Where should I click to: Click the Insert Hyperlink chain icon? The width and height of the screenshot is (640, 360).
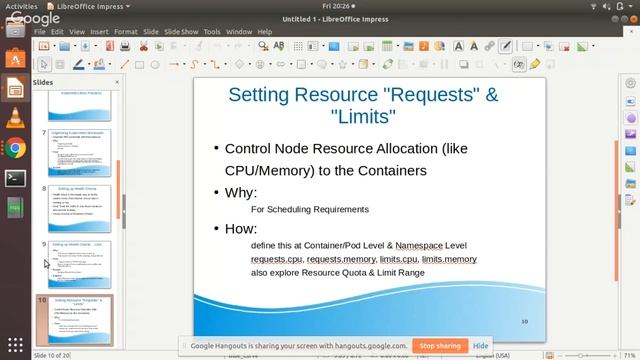[x=489, y=46]
